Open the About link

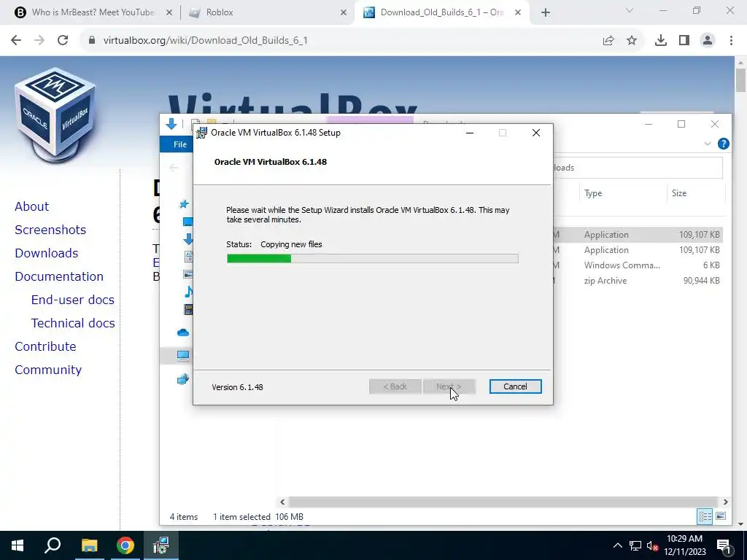(31, 206)
